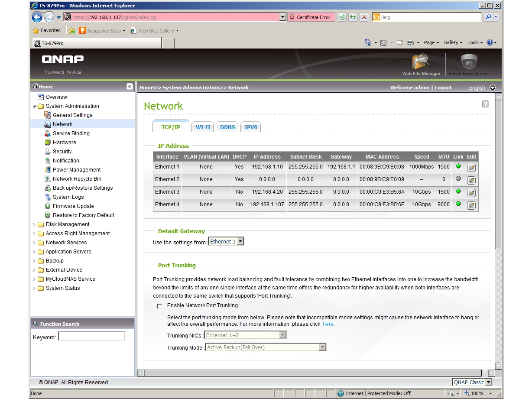Expand the Access Right Management folder
532x399 pixels.
click(35, 234)
